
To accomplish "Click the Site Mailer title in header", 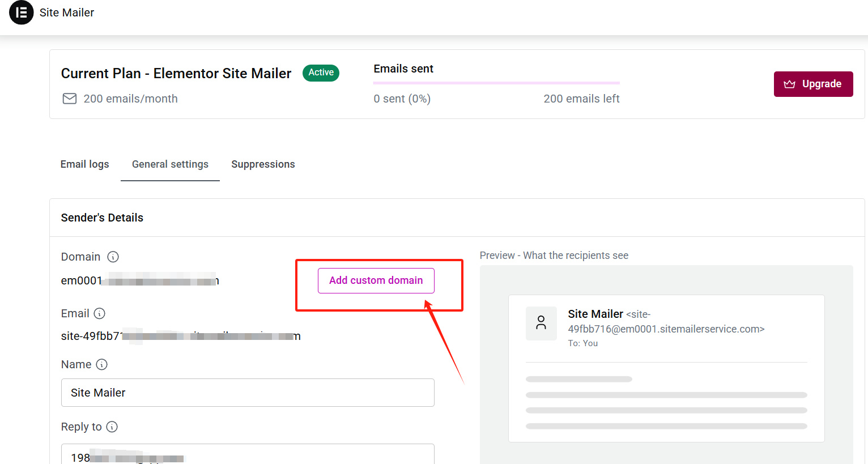I will coord(67,12).
